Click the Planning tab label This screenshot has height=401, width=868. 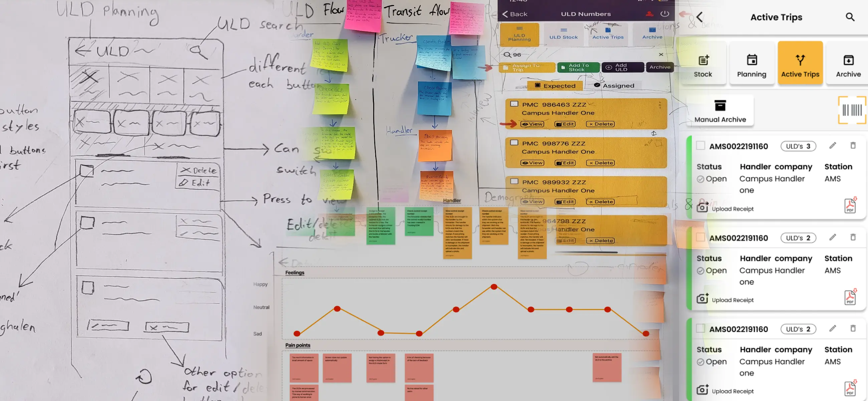[x=752, y=74]
